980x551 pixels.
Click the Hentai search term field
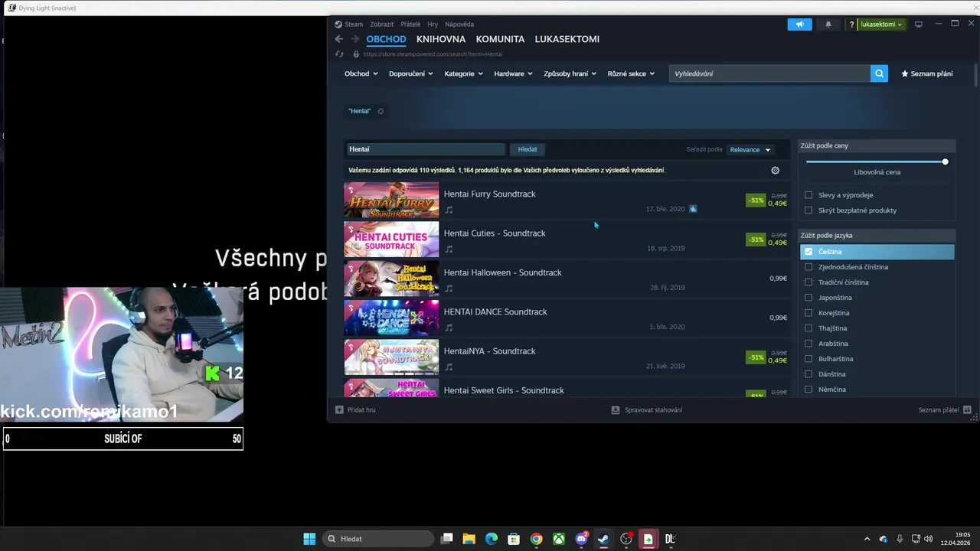click(x=425, y=150)
